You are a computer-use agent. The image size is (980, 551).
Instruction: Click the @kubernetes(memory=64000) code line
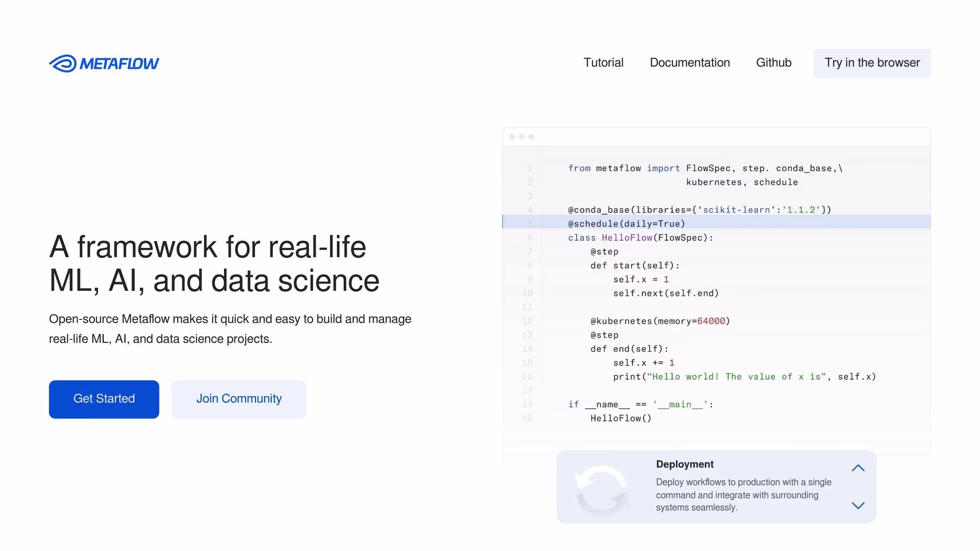[x=660, y=321]
